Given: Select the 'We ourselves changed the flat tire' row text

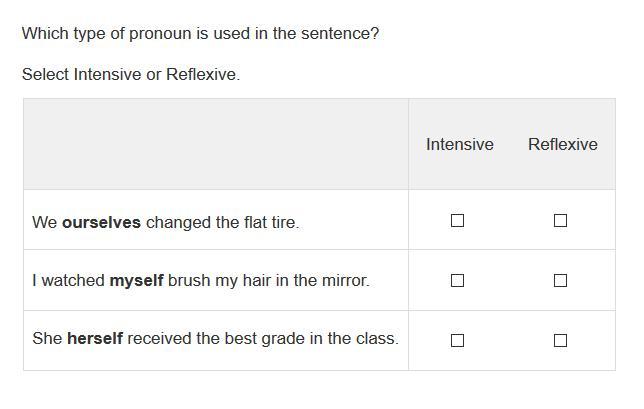Looking at the screenshot, I should coord(165,222).
